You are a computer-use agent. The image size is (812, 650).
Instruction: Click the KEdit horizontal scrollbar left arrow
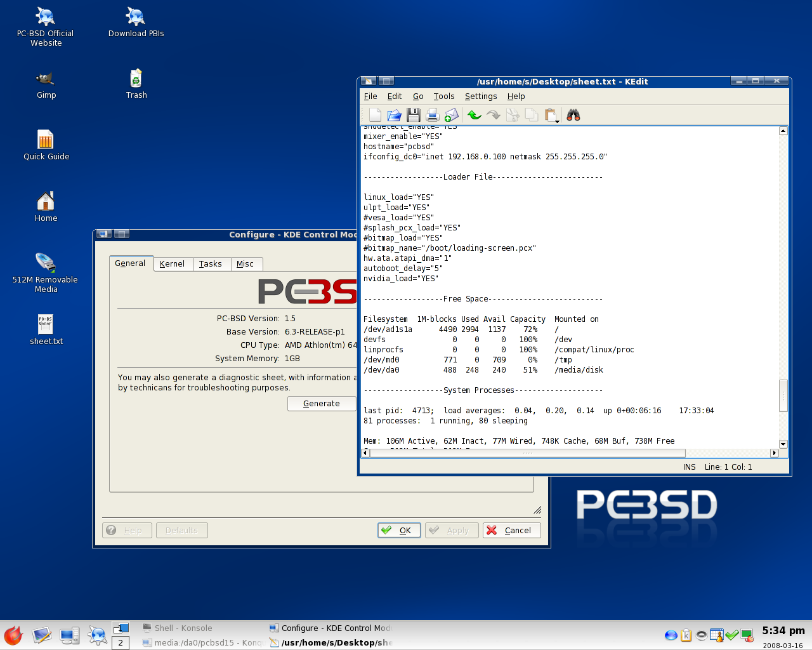tap(365, 453)
